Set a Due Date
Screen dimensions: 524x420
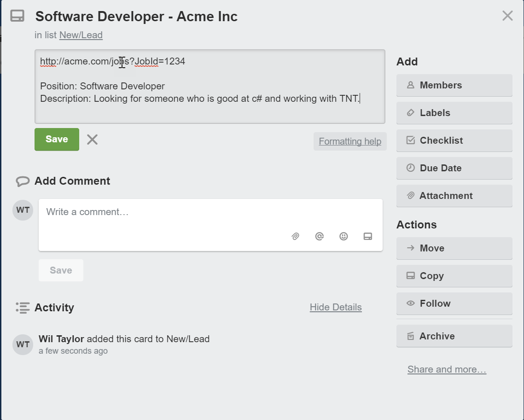(454, 168)
